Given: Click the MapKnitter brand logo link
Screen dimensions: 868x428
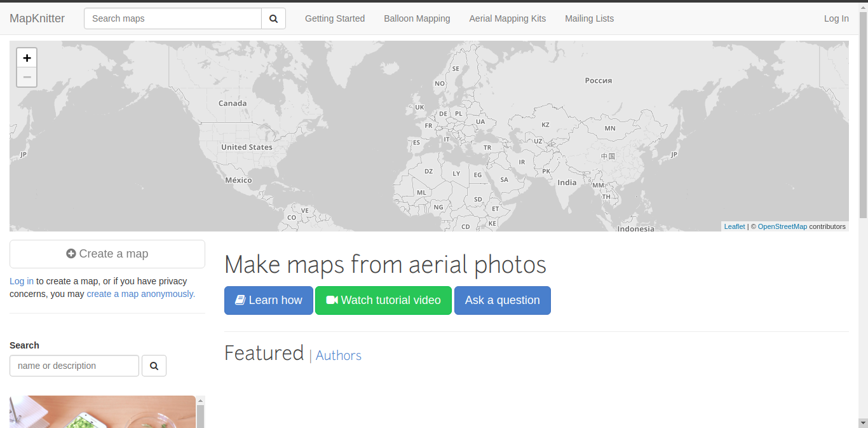Looking at the screenshot, I should click(37, 18).
